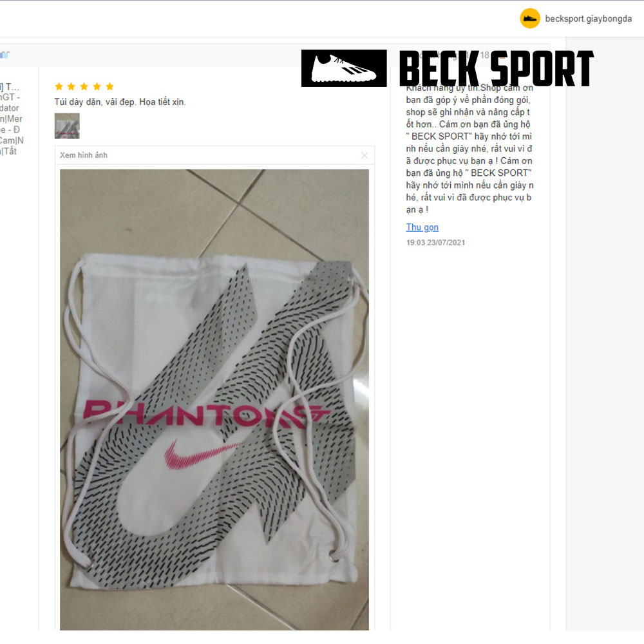Close the Xem hình ảnh image viewer
This screenshot has height=644, width=644.
[365, 155]
